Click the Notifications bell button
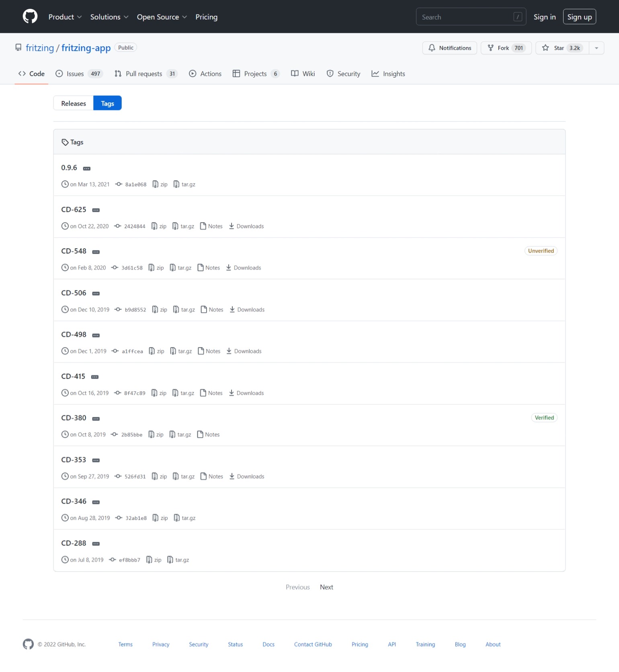The width and height of the screenshot is (619, 672). pos(449,48)
